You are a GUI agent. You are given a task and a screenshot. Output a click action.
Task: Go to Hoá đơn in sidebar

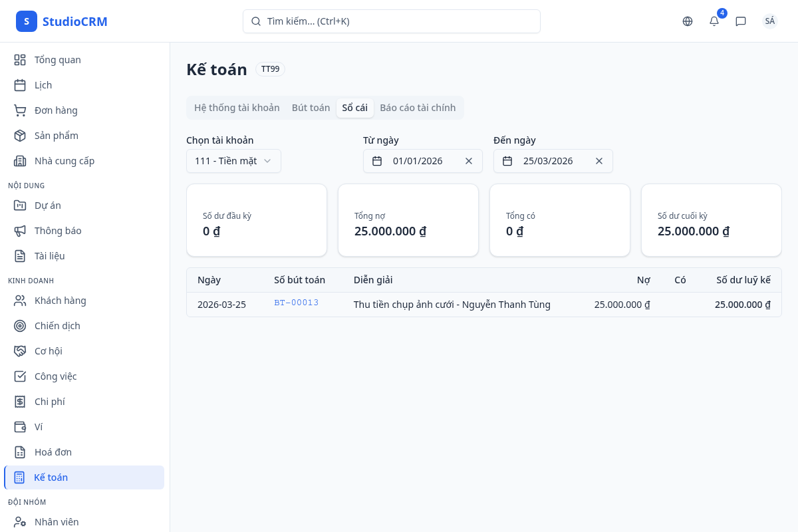coord(53,452)
